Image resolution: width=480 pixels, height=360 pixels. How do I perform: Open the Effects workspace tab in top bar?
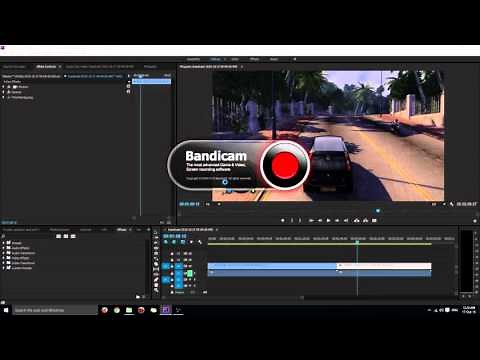[254, 59]
